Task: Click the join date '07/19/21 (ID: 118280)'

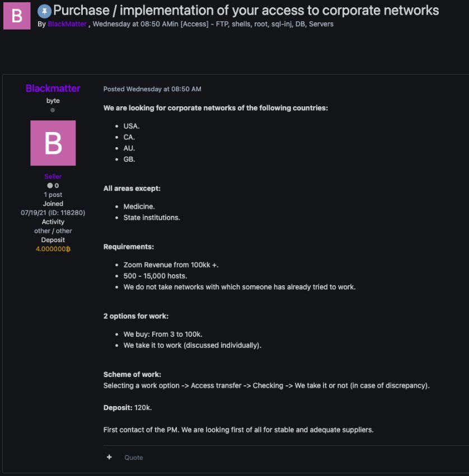Action: click(x=53, y=213)
